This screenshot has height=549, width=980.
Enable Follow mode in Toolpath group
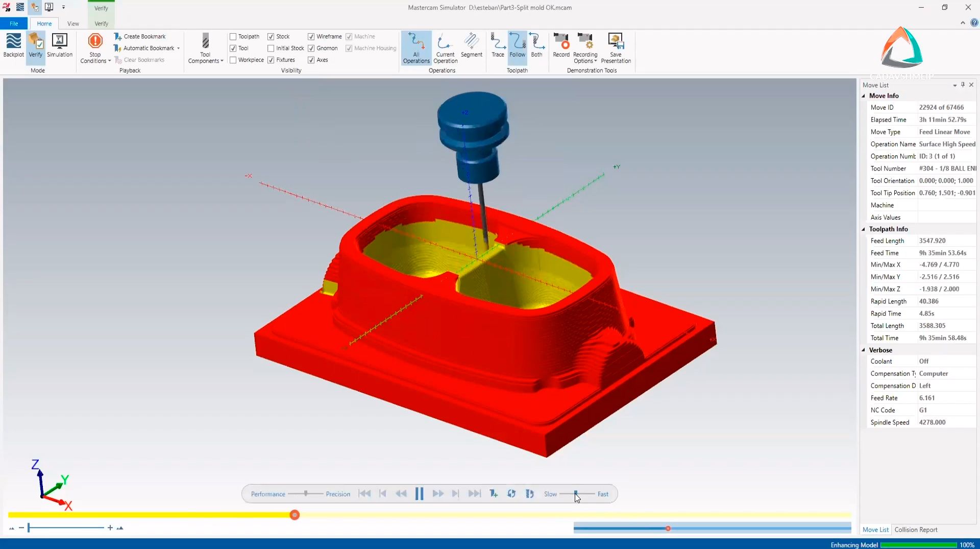(518, 46)
